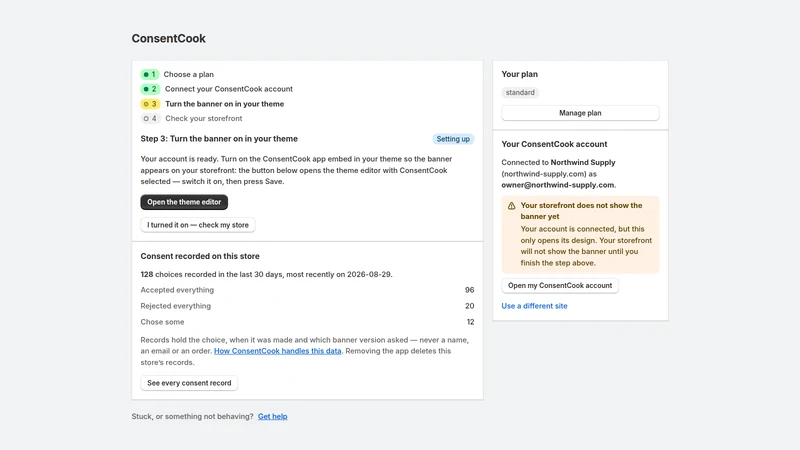Select 'Turn the banner on in your theme' step

[224, 104]
